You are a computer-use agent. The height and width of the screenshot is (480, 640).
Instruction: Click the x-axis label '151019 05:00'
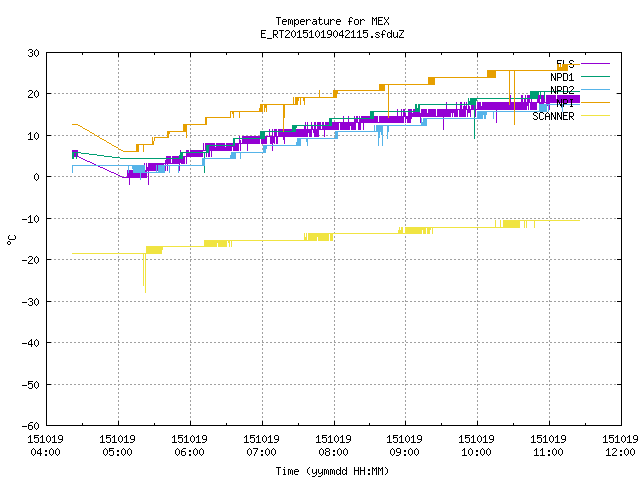(117, 446)
